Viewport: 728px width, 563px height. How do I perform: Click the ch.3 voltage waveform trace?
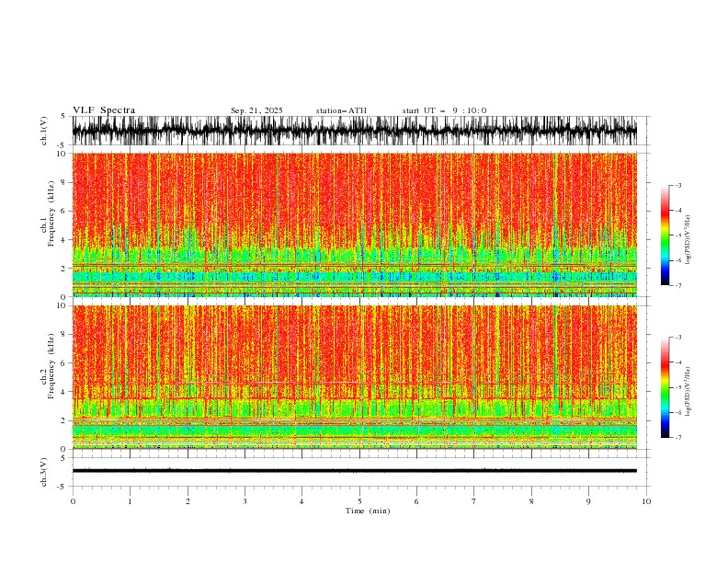(354, 471)
